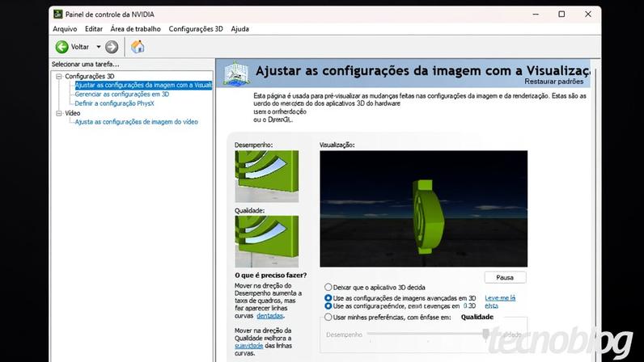Select Usar minhas preferências com ênfase radio
The height and width of the screenshot is (362, 644).
click(x=328, y=317)
